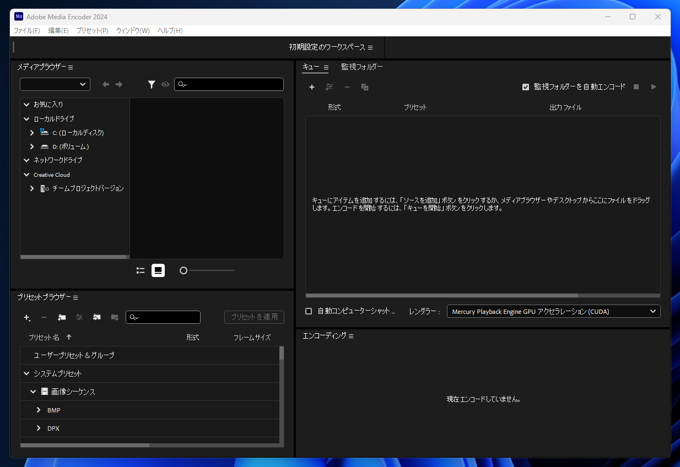Image resolution: width=680 pixels, height=467 pixels.
Task: Sort by プリセット名 column header
Action: [44, 337]
